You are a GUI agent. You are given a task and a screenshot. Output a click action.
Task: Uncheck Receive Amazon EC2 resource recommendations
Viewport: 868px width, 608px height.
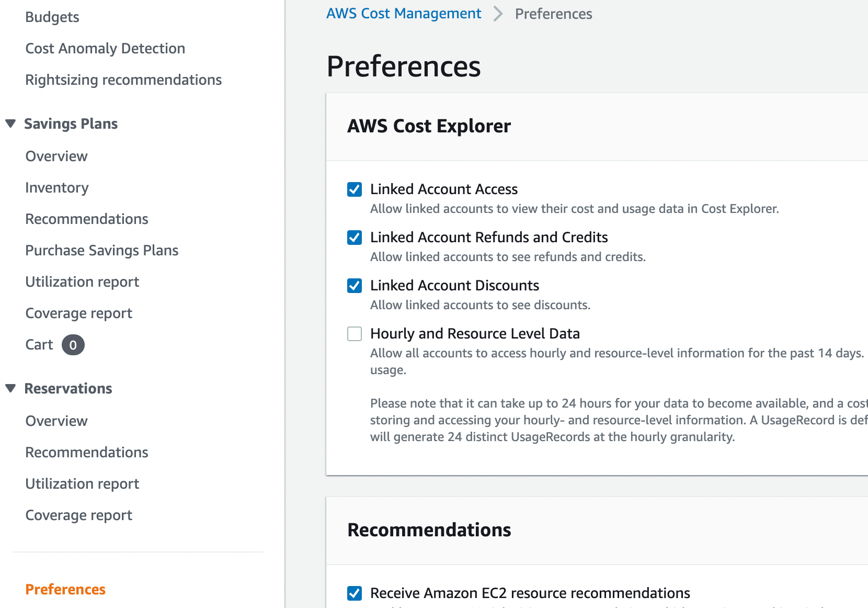pos(355,593)
